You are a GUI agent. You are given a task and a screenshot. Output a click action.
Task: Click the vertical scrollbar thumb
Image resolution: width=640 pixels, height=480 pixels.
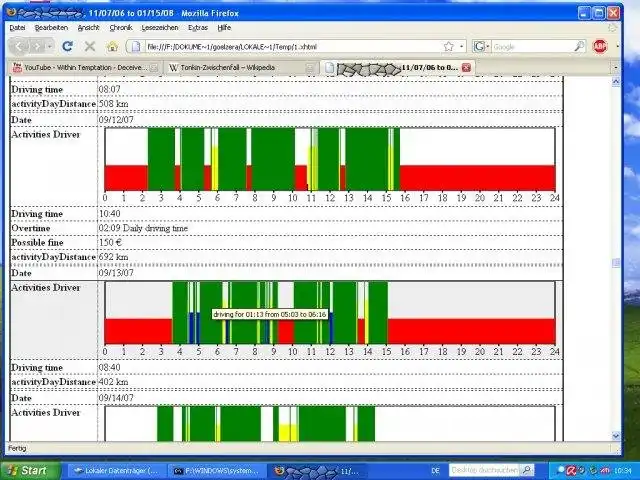[x=616, y=263]
